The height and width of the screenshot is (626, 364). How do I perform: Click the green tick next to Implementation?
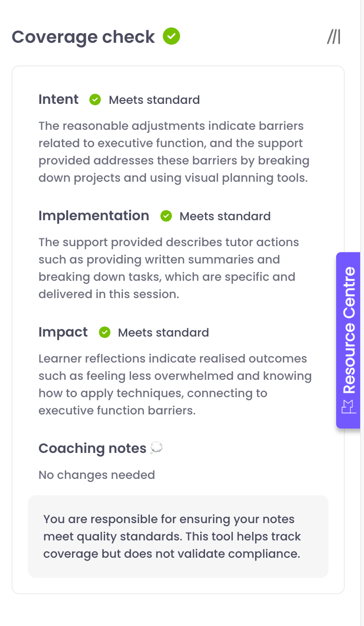pos(166,216)
